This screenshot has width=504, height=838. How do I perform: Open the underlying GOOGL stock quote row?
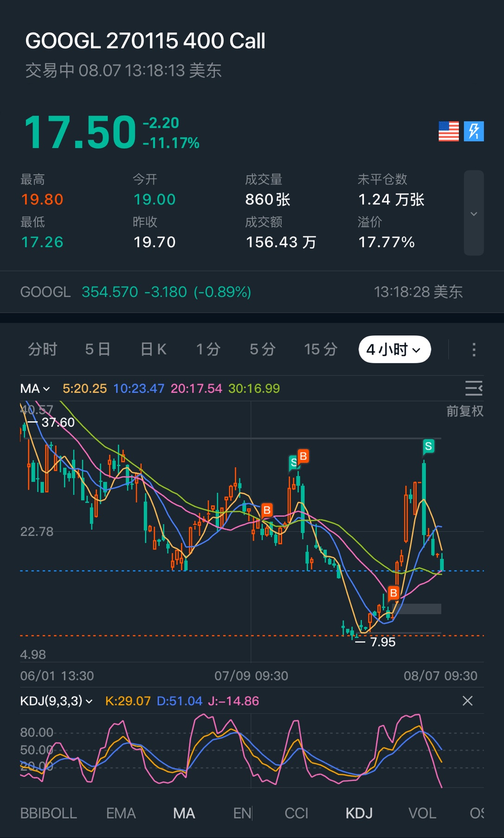252,292
